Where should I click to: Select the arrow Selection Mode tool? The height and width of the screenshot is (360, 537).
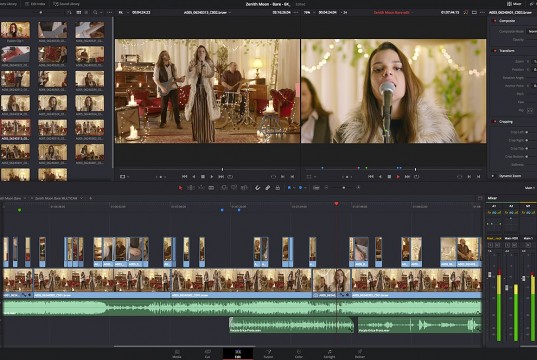click(x=180, y=188)
